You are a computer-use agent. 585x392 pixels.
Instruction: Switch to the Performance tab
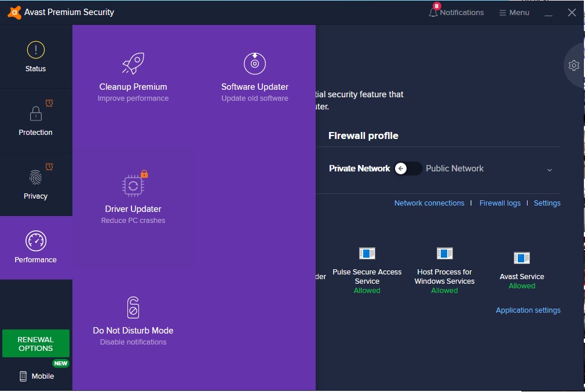tap(35, 247)
